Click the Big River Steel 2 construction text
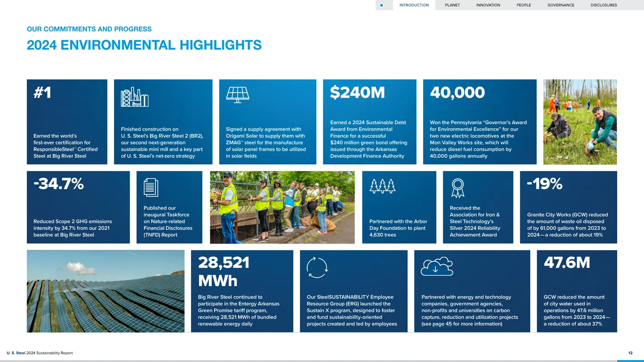644x362 pixels. point(162,143)
